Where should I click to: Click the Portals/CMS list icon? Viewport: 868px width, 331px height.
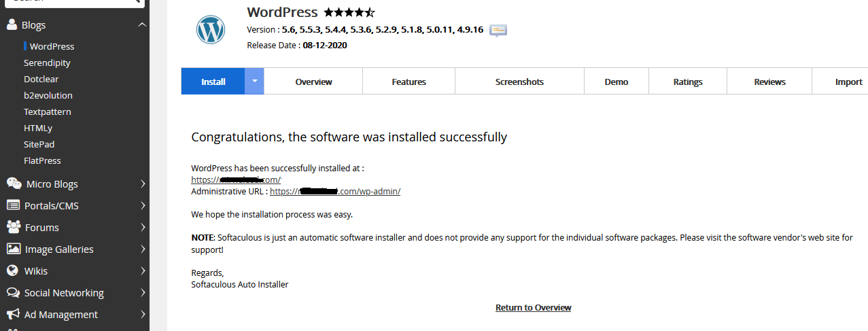[x=12, y=205]
